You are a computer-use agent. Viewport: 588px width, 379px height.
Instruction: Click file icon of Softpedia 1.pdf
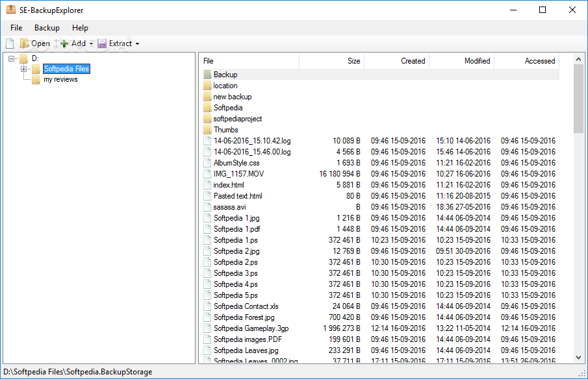[207, 229]
